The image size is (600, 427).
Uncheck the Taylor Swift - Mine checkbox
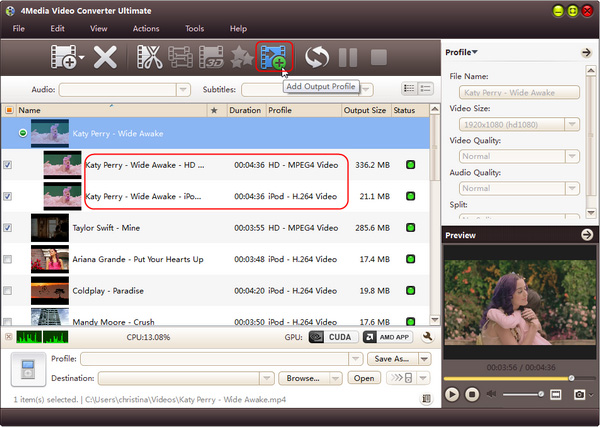click(x=9, y=228)
